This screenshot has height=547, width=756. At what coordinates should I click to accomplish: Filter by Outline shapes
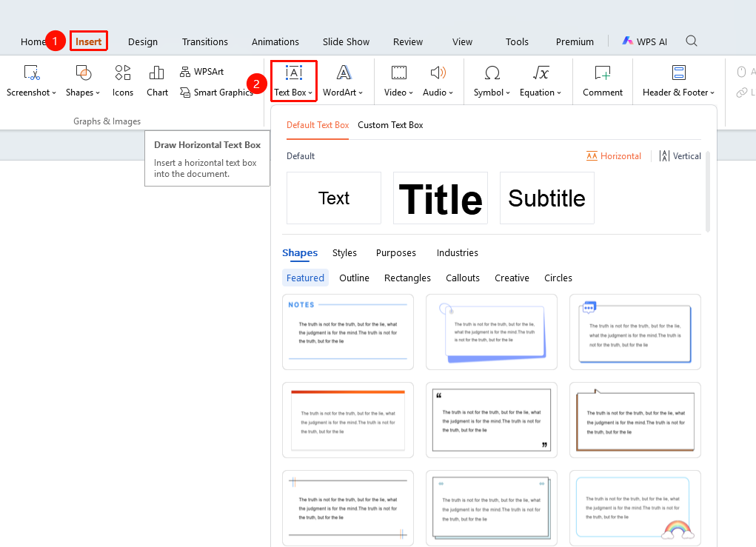coord(354,278)
